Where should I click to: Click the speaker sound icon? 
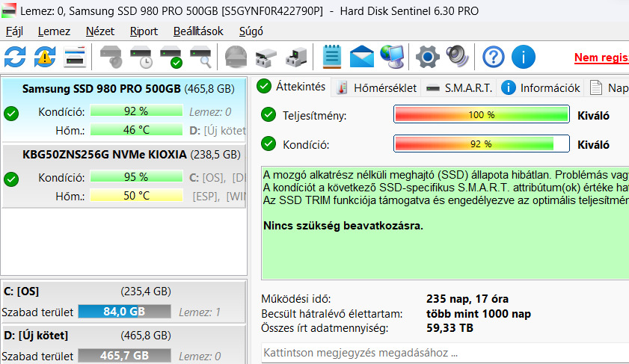[x=456, y=56]
